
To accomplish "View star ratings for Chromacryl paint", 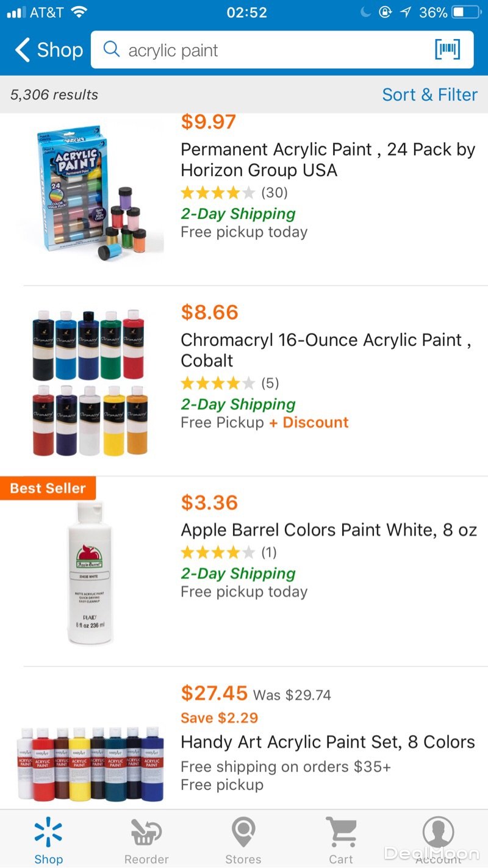I will click(218, 383).
